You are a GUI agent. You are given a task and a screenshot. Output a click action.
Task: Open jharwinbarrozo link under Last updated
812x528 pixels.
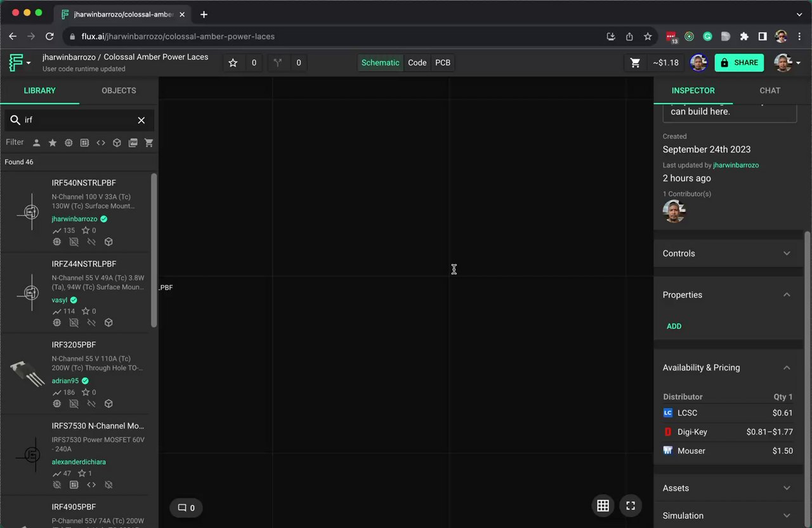click(736, 165)
